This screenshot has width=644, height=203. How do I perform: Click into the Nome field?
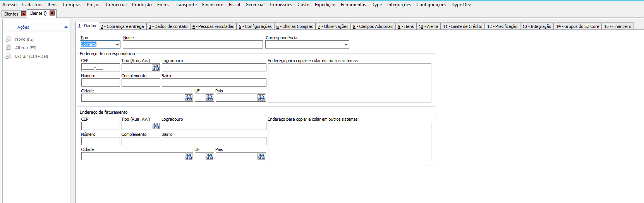click(x=193, y=45)
